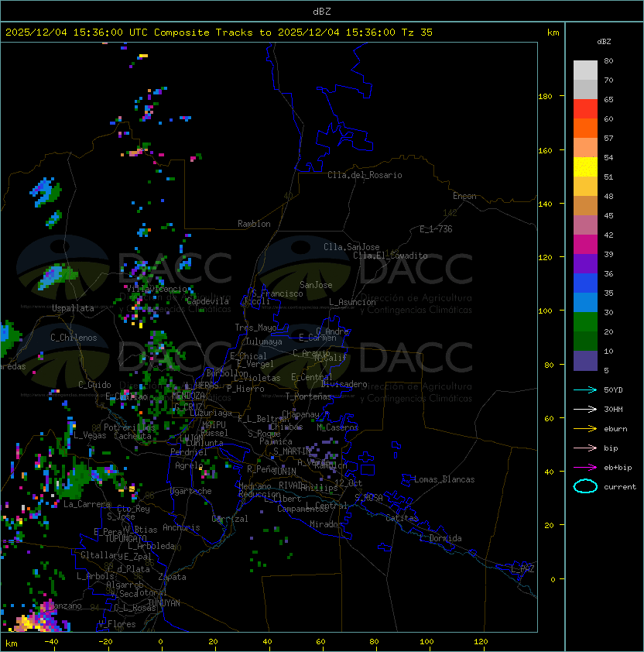The image size is (644, 652).
Task: Select the bright green 20-30 dBZ band
Action: tap(585, 322)
